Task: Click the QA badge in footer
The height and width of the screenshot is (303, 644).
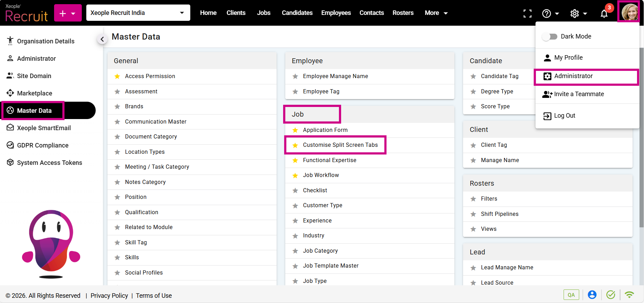Action: point(571,295)
